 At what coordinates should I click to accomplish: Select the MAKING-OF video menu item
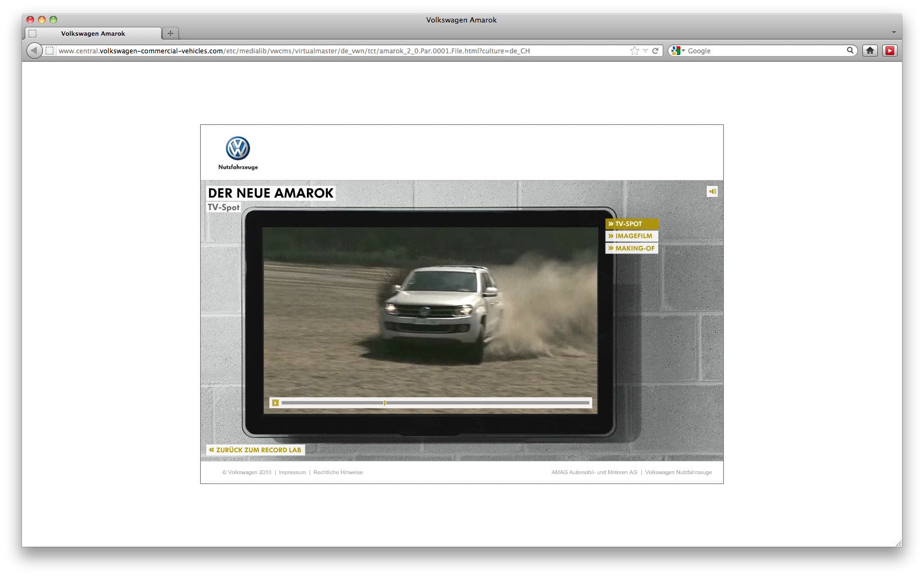point(632,248)
